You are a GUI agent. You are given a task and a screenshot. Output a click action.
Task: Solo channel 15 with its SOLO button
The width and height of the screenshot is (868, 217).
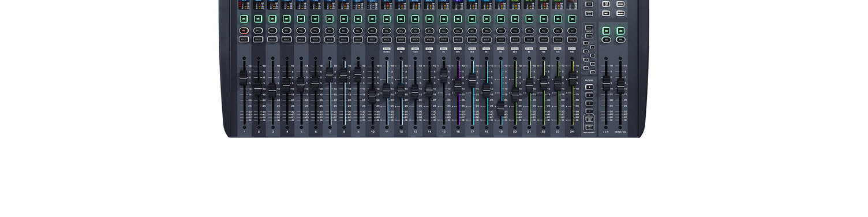[444, 39]
